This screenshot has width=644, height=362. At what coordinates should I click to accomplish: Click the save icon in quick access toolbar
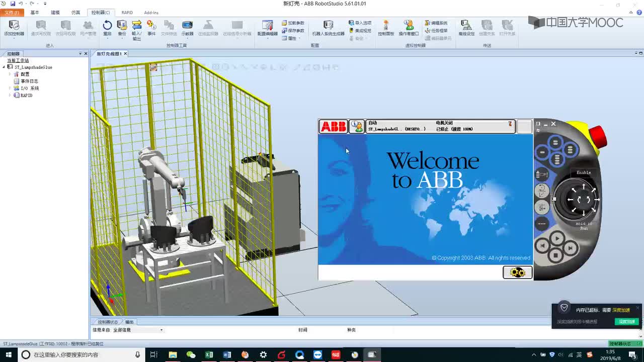tap(13, 4)
